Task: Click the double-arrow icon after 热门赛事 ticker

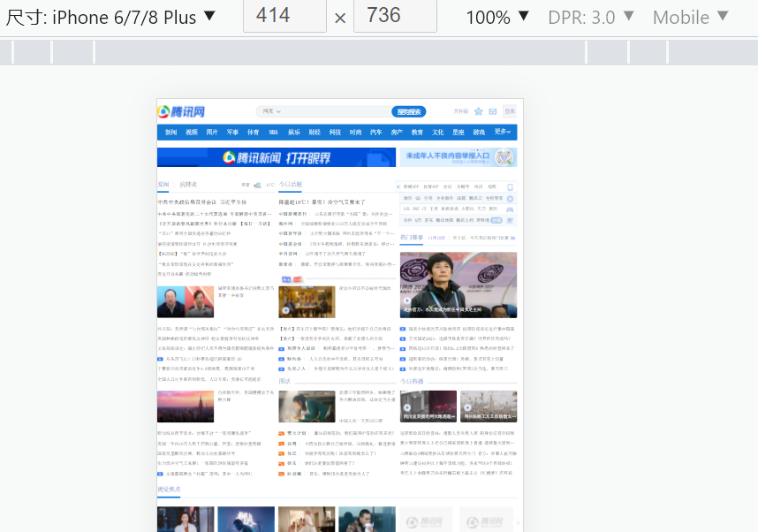Action: point(513,238)
